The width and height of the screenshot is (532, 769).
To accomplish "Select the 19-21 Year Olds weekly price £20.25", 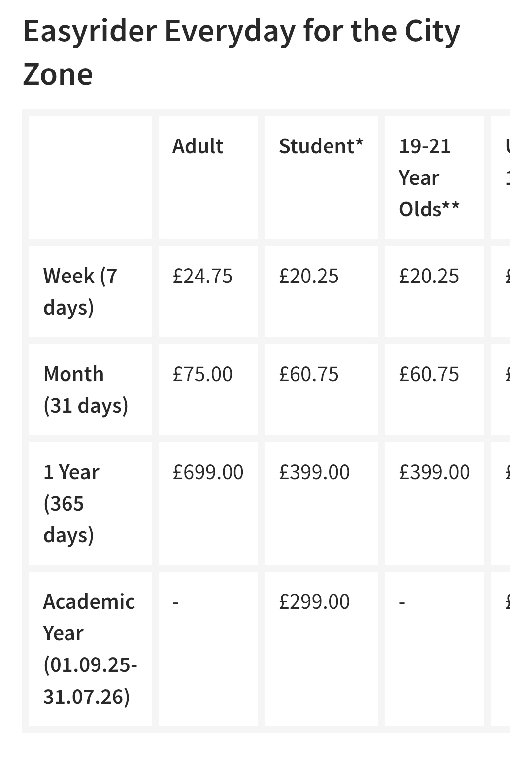I will click(x=429, y=276).
